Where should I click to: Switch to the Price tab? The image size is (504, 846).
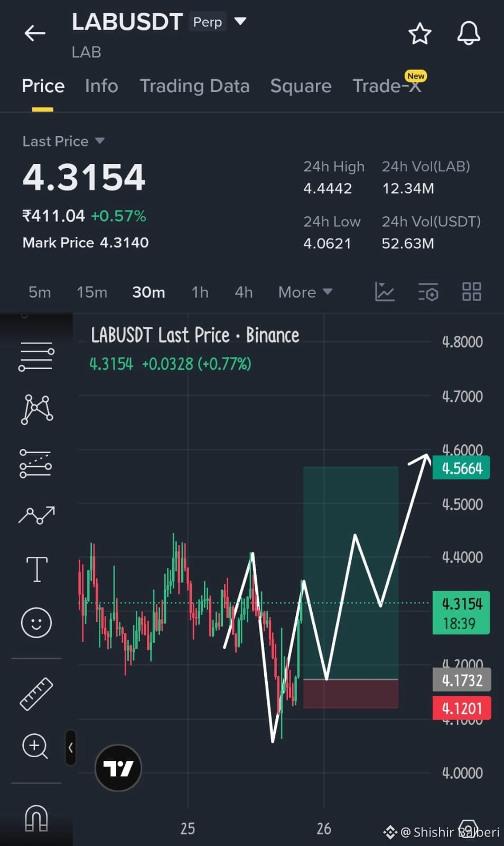(43, 86)
